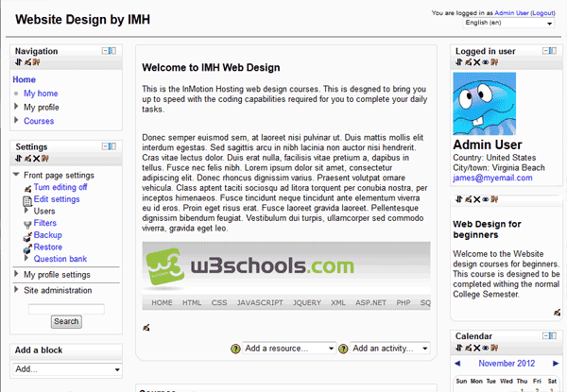The height and width of the screenshot is (392, 567).
Task: Dock the Logged in user block
Action: pyautogui.click(x=553, y=51)
